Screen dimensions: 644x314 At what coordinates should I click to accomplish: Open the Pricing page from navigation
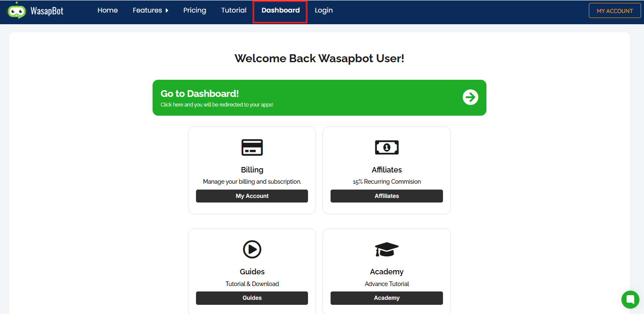point(195,10)
